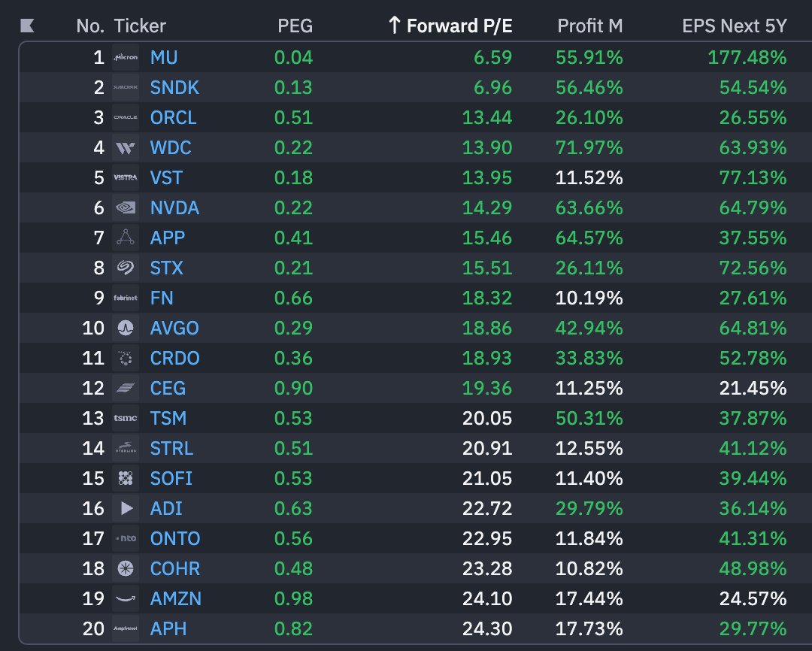This screenshot has width=812, height=651.
Task: Open the SNDK ticker link
Action: click(174, 87)
